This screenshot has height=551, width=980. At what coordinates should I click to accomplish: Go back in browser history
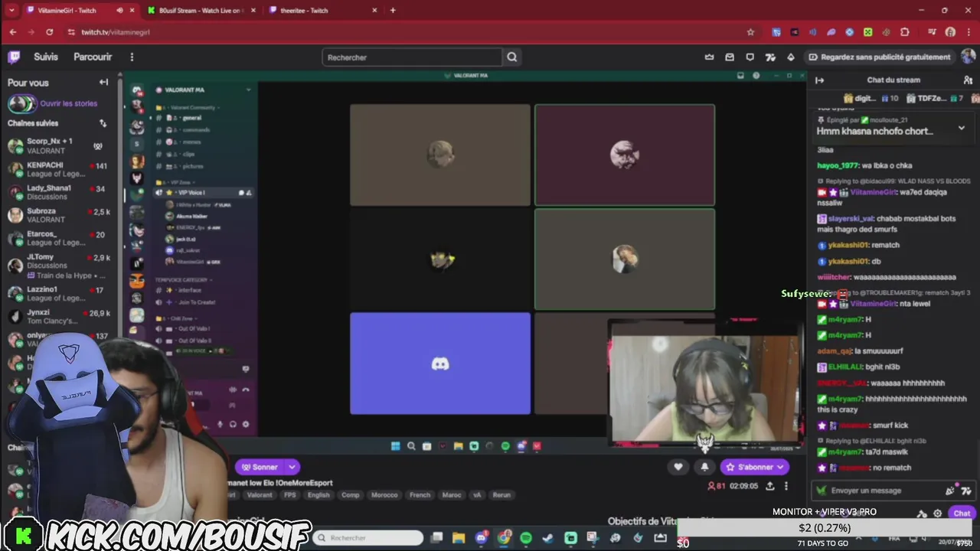click(x=12, y=32)
